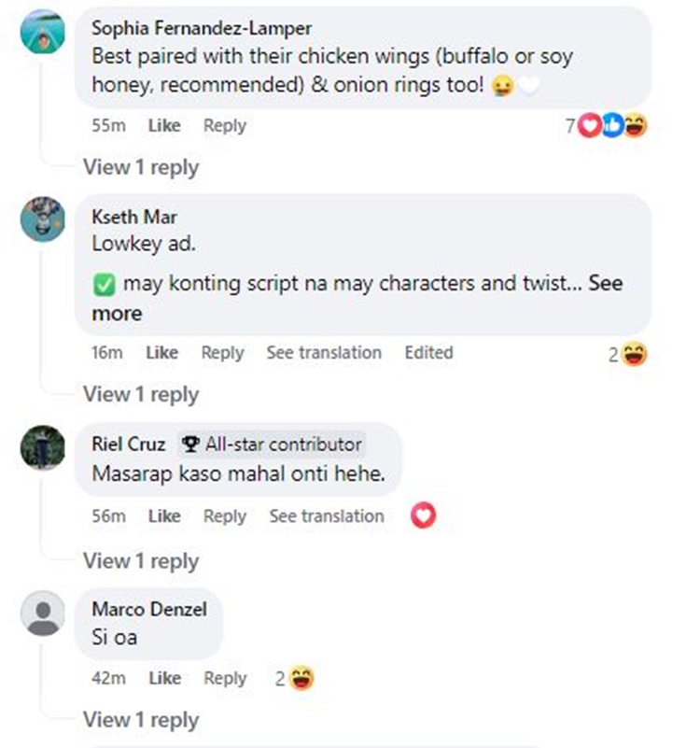
Task: Like Riel Cruz's comment
Action: (164, 515)
